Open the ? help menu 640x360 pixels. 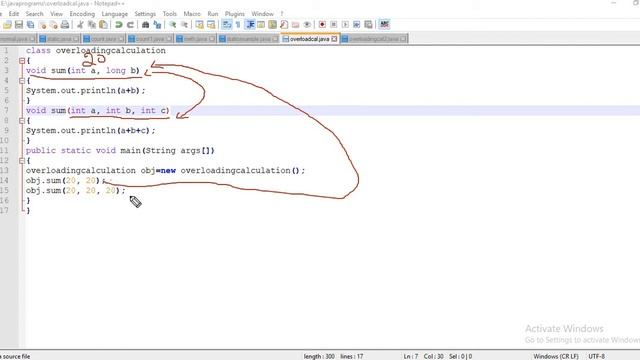point(282,13)
